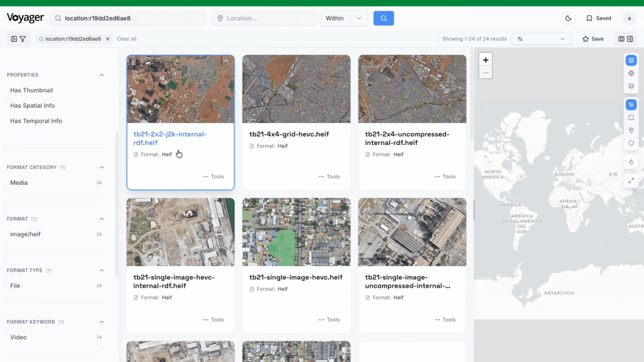
Task: Switch to globe view
Action: (631, 73)
